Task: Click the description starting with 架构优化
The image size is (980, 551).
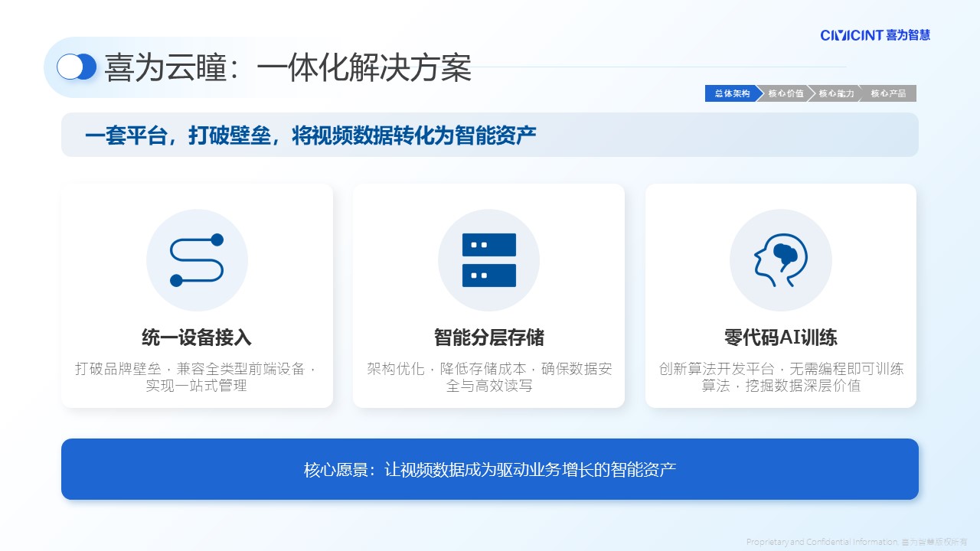Action: coord(489,377)
